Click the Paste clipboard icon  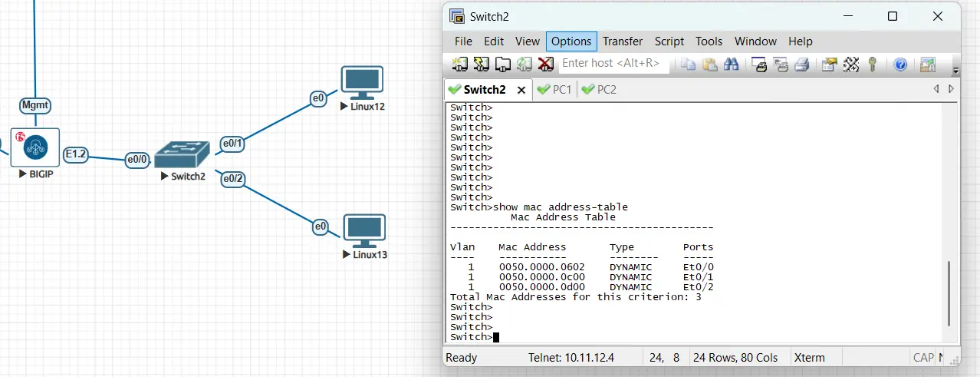710,64
